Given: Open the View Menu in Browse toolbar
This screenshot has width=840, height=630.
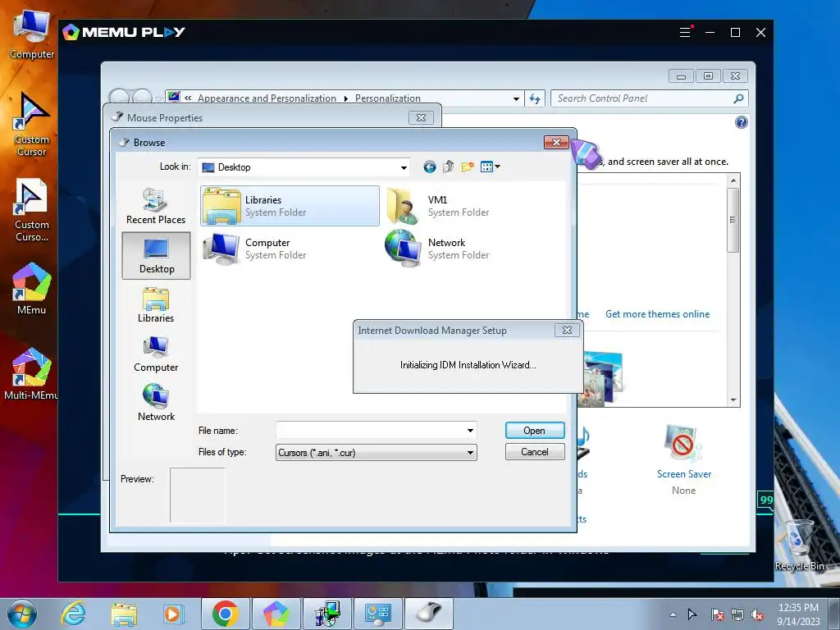Looking at the screenshot, I should pos(491,167).
